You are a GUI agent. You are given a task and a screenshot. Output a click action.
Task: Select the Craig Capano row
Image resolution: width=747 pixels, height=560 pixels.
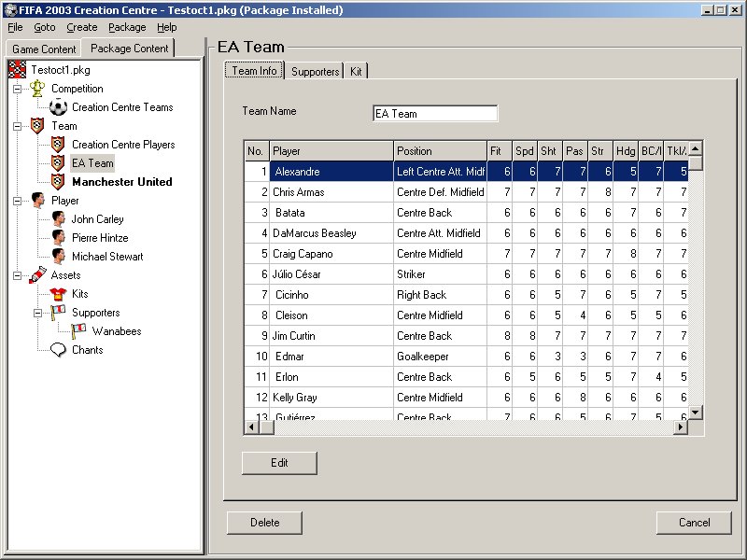click(466, 253)
